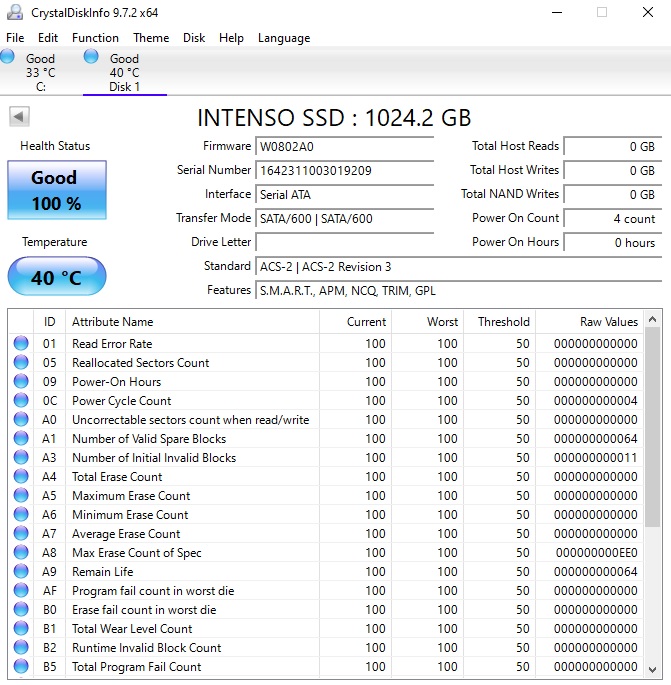Screen dimensions: 671x685
Task: Open the Language menu
Action: (x=284, y=38)
